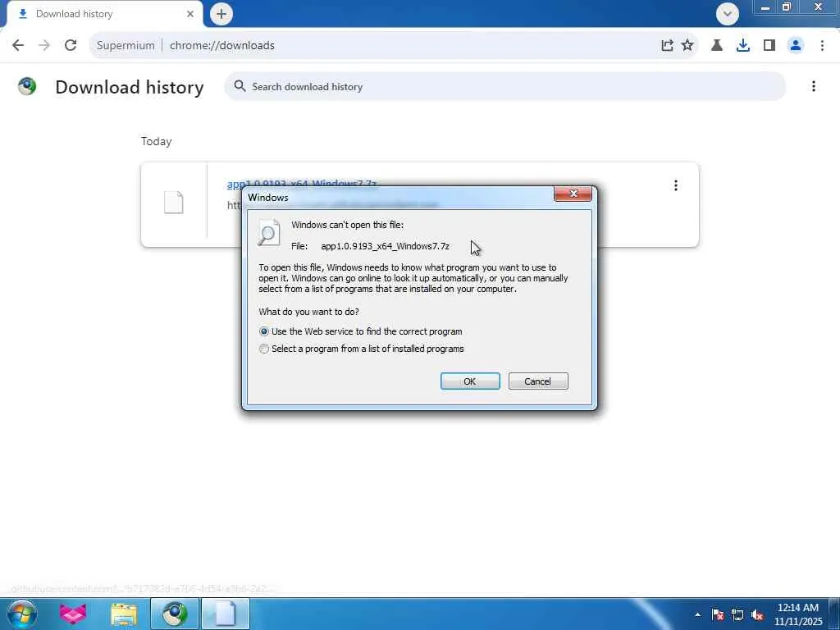Click the file search icon in dialog
This screenshot has height=630, width=840.
pos(268,232)
